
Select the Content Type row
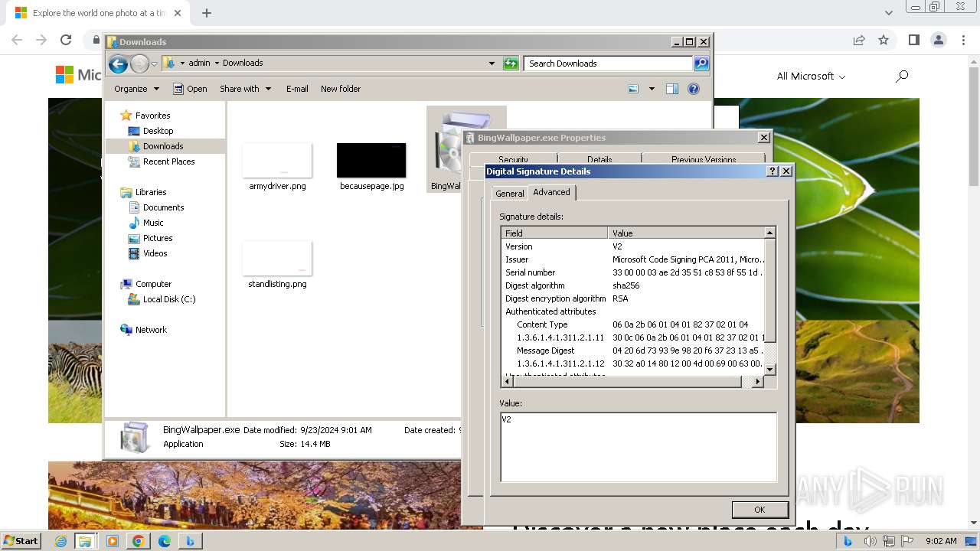(x=633, y=324)
